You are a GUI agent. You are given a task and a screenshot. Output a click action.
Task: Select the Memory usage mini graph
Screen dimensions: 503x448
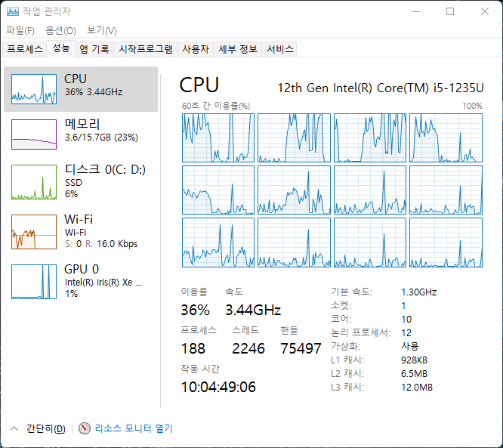pos(34,134)
